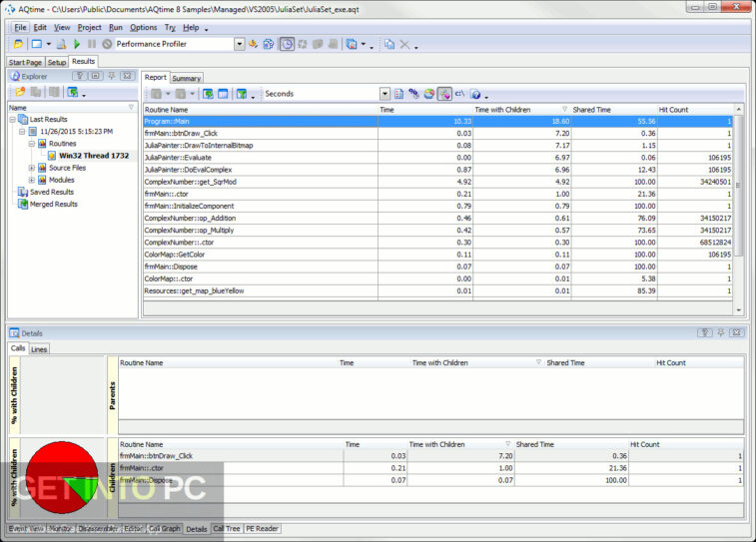The height and width of the screenshot is (542, 756).
Task: Toggle the c:\ file path icon
Action: tap(460, 94)
